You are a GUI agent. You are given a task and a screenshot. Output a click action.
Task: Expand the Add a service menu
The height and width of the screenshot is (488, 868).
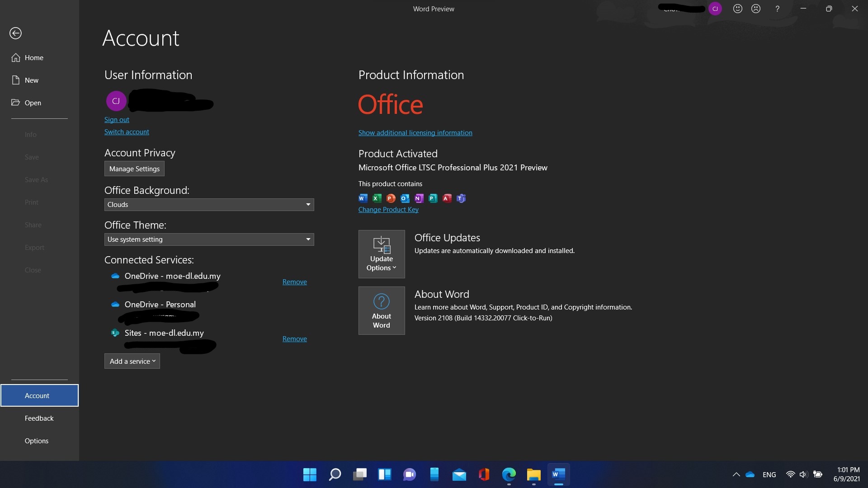pyautogui.click(x=132, y=361)
